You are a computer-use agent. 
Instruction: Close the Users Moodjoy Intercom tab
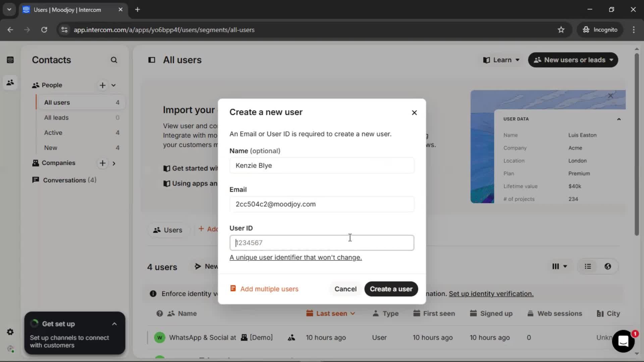tap(120, 10)
